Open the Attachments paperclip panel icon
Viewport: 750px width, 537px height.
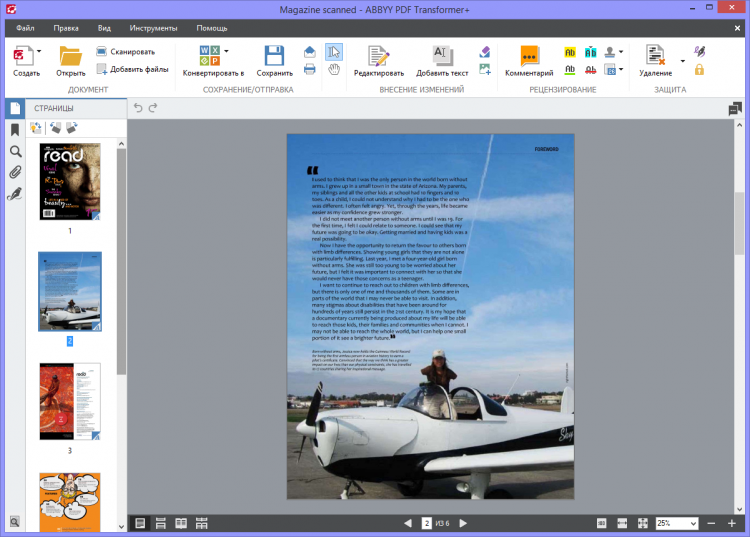[x=15, y=172]
